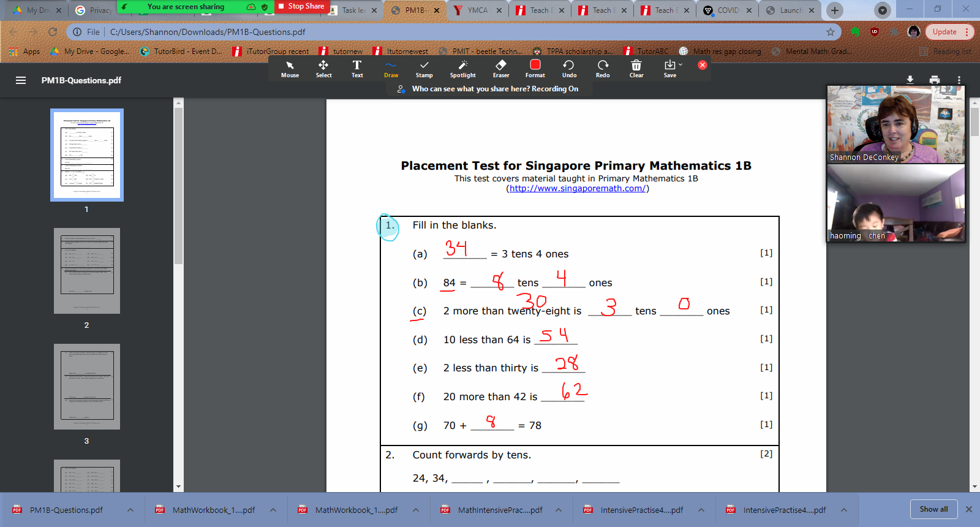This screenshot has height=527, width=980.
Task: Click the screen sharing shield icon
Action: [x=265, y=7]
